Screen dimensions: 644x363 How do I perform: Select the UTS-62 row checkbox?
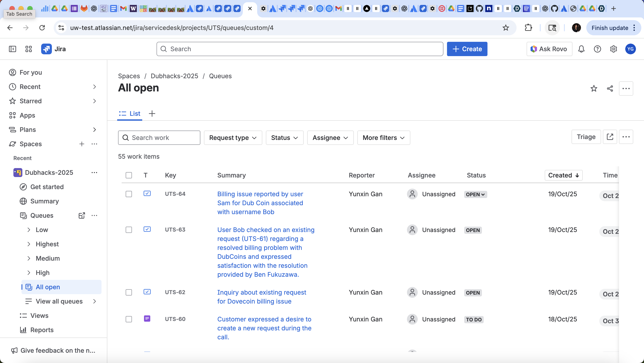click(x=129, y=293)
